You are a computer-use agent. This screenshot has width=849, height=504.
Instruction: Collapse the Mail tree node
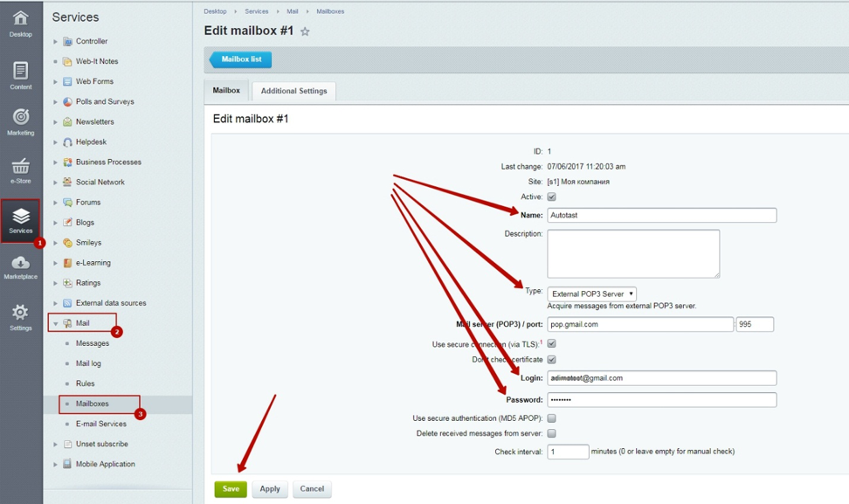[x=55, y=324]
